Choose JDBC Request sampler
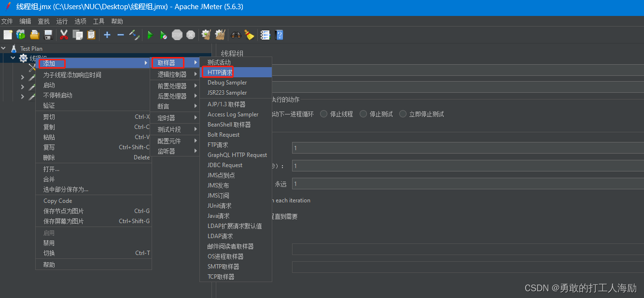The height and width of the screenshot is (298, 644). click(x=236, y=165)
